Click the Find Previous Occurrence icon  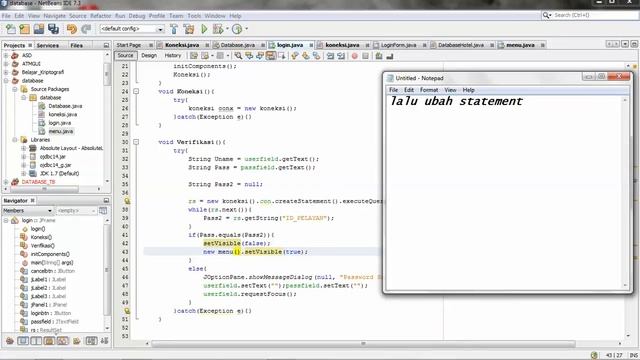pos(249,56)
